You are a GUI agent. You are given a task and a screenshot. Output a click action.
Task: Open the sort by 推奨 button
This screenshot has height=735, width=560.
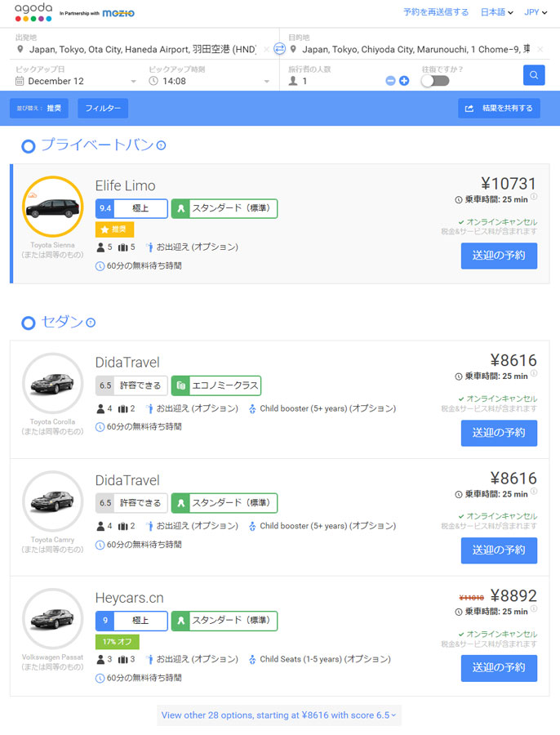(x=39, y=109)
